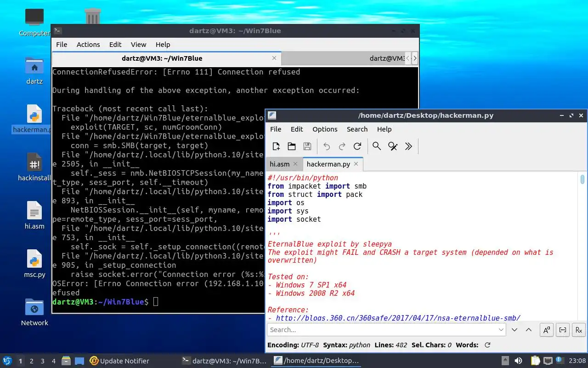
Task: Switch to the terminal taskbar entry
Action: [224, 361]
